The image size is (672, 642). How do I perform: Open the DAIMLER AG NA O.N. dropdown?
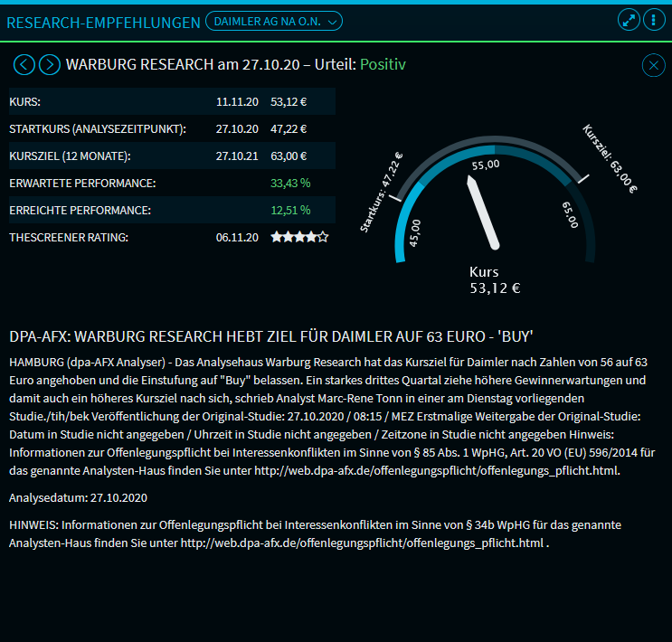(x=274, y=21)
